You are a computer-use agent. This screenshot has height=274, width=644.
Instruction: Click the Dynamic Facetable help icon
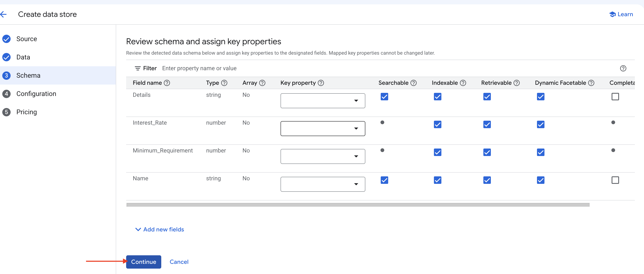591,83
